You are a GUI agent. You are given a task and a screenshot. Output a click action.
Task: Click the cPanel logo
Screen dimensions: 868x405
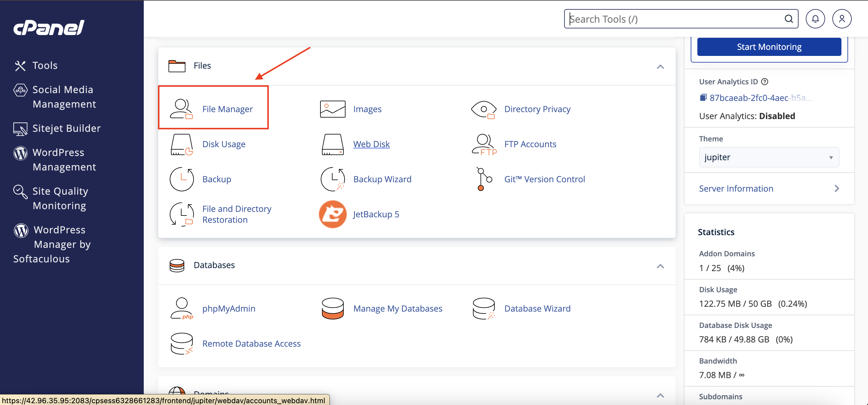click(x=49, y=27)
